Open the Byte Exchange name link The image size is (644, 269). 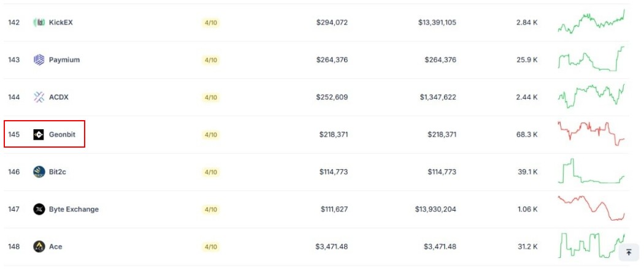(74, 209)
